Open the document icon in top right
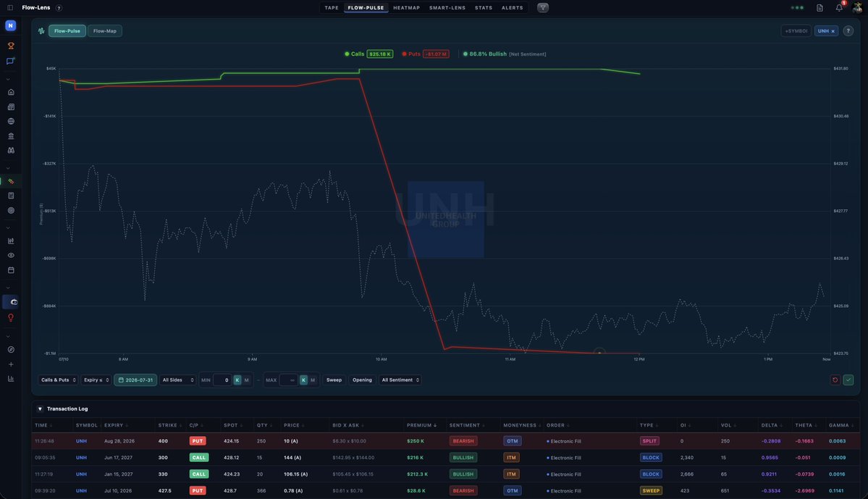The image size is (868, 499). pyautogui.click(x=819, y=8)
